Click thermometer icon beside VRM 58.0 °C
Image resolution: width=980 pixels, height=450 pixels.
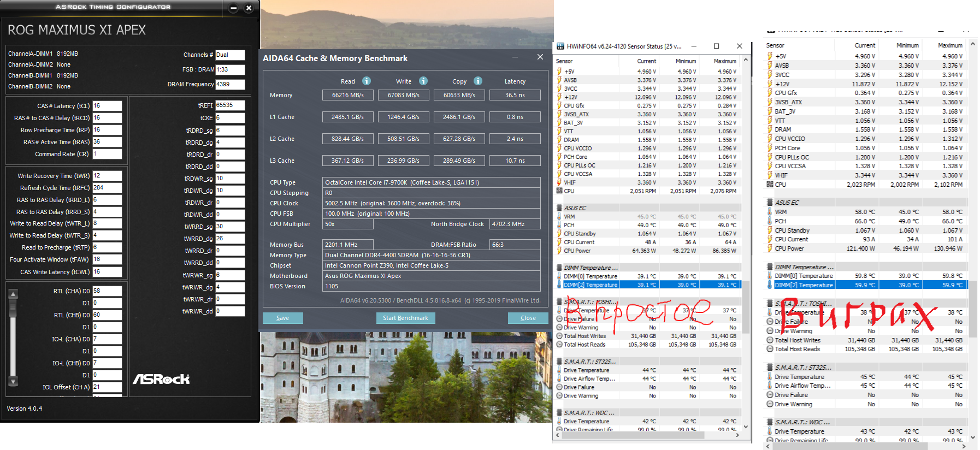click(x=770, y=212)
